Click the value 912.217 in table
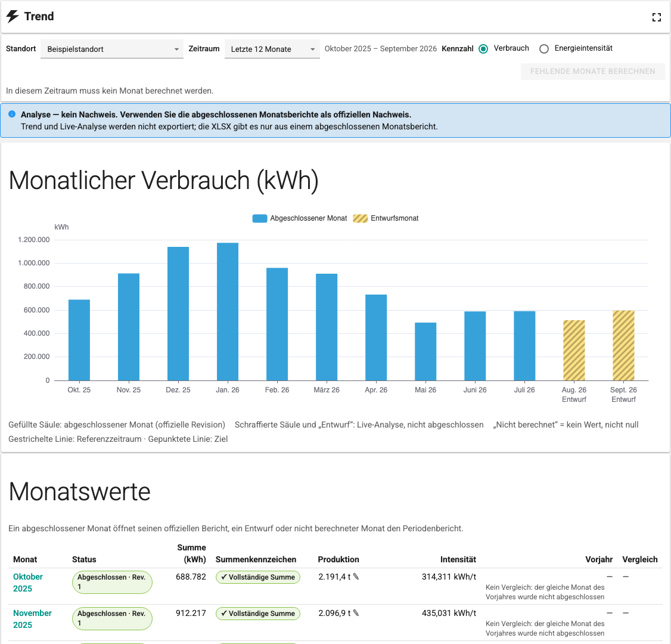Viewport: 671px width, 644px height. (x=191, y=613)
